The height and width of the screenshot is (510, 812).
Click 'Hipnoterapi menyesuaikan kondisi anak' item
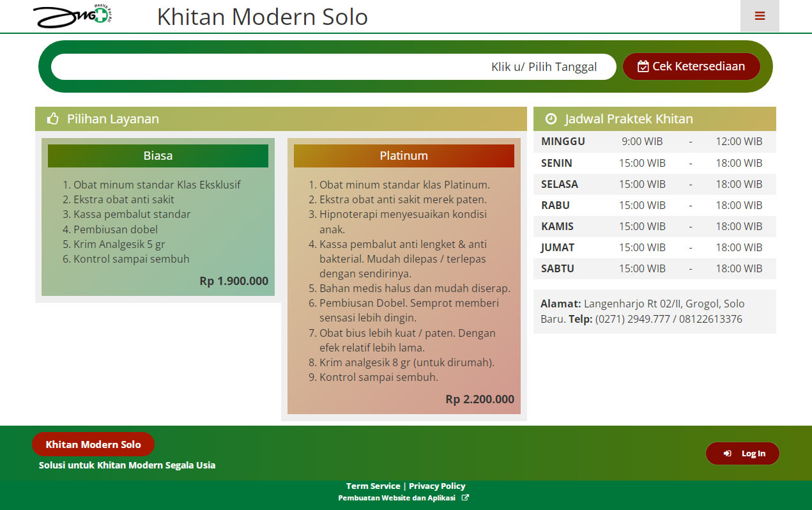403,222
